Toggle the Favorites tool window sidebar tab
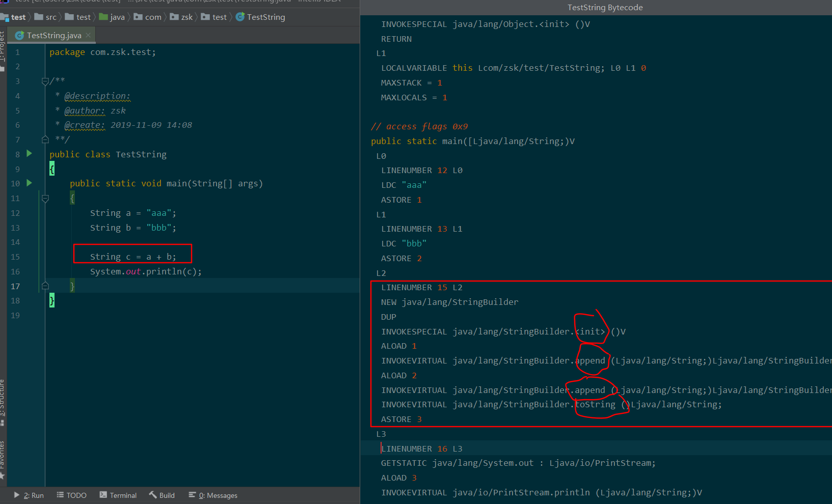The image size is (832, 504). tap(3, 458)
